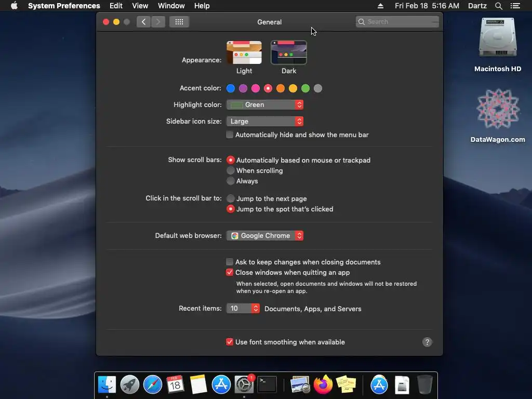Show all preferences grid button
Screen dimensions: 532x399
tap(179, 22)
